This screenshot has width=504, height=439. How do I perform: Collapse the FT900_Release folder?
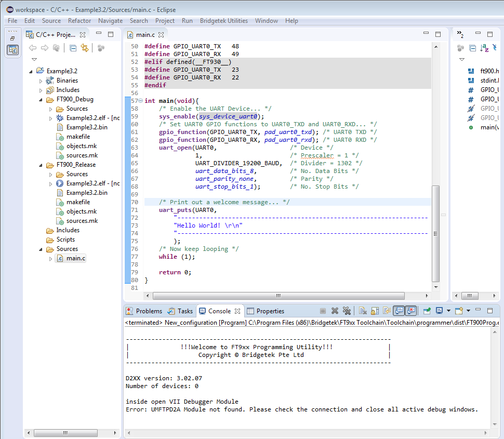(41, 165)
